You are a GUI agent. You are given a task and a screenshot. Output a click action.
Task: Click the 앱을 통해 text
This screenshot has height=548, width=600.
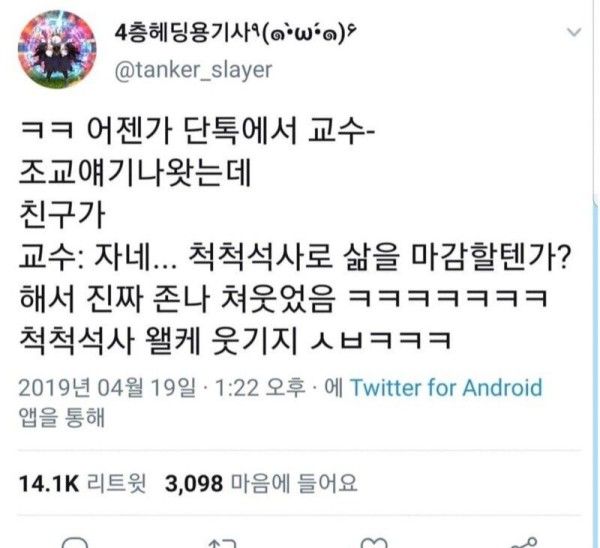point(61,417)
